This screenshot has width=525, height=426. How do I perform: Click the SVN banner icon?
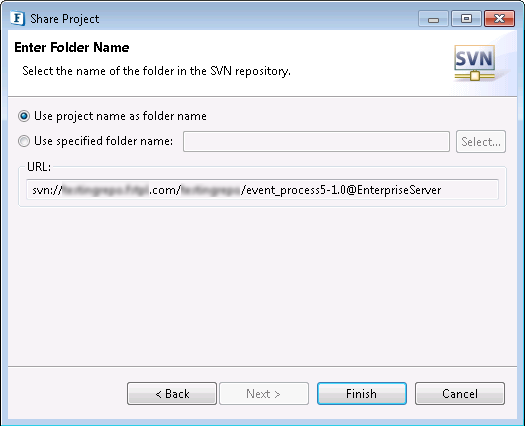tap(474, 63)
